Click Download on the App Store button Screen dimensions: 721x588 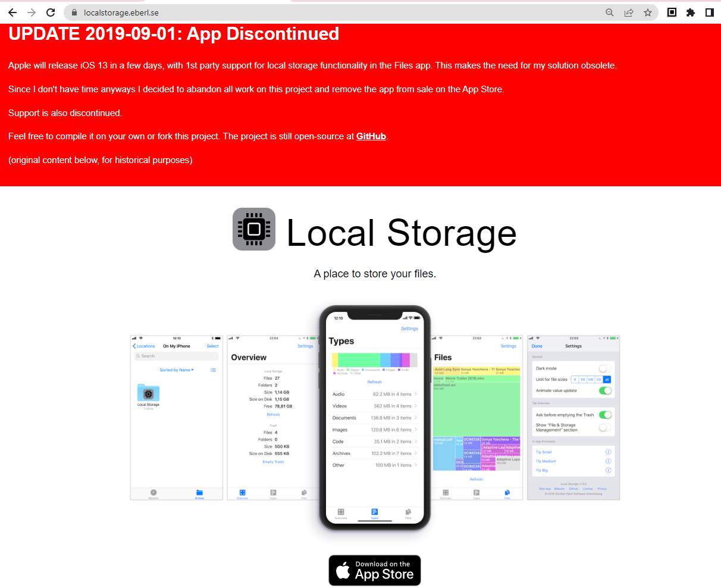click(374, 570)
